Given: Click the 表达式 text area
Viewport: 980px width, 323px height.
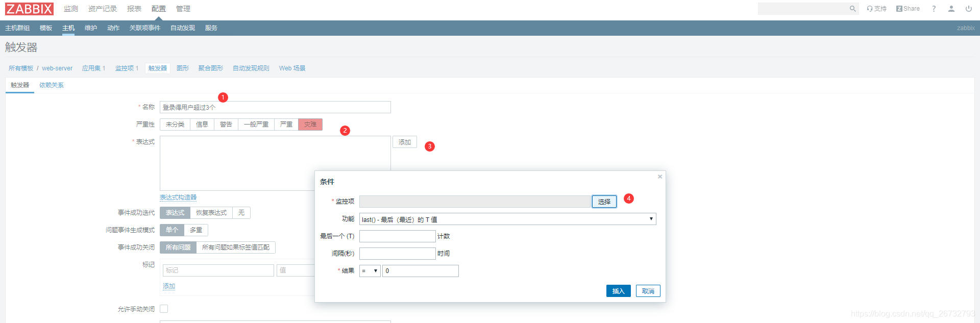Looking at the screenshot, I should [x=275, y=163].
